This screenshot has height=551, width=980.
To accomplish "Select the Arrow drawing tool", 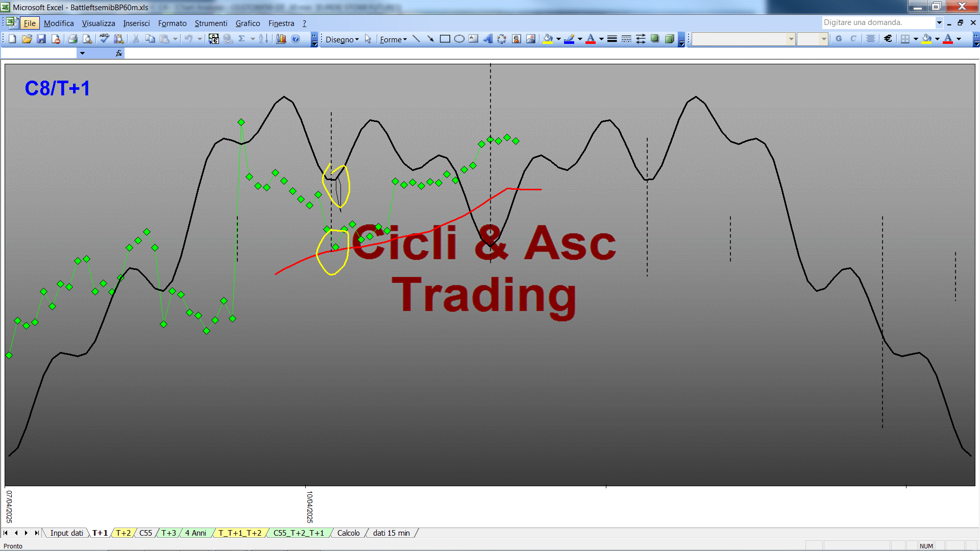I will tap(430, 39).
